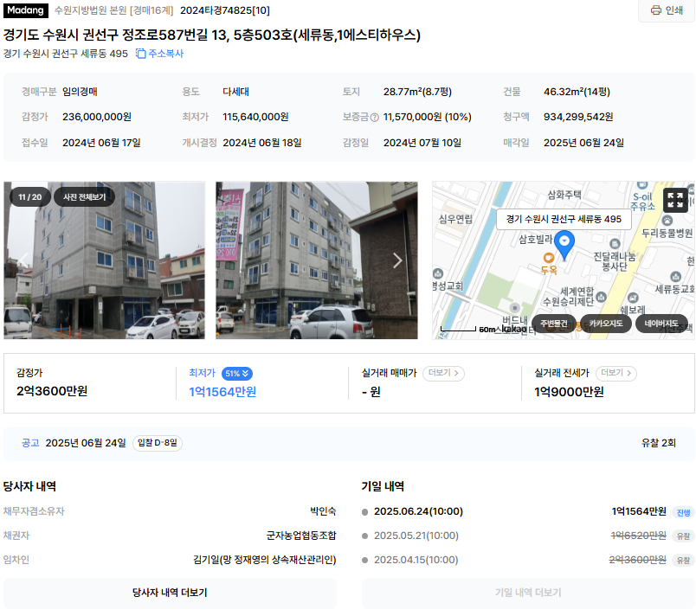This screenshot has height=616, width=696.
Task: Click the 최저가 115,640,000원 value
Action: (x=255, y=117)
